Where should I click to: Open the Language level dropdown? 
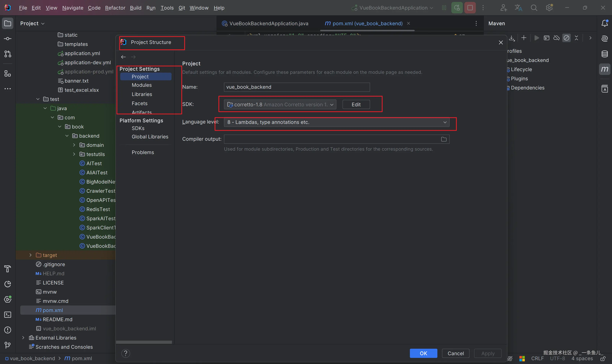336,122
